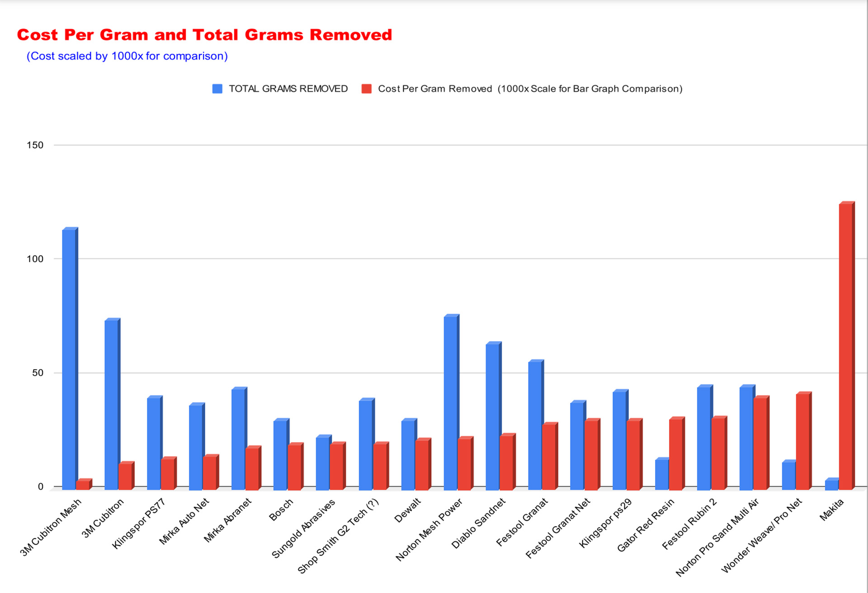
Task: Select the blue bar for Festool Granat Net
Action: click(x=579, y=445)
